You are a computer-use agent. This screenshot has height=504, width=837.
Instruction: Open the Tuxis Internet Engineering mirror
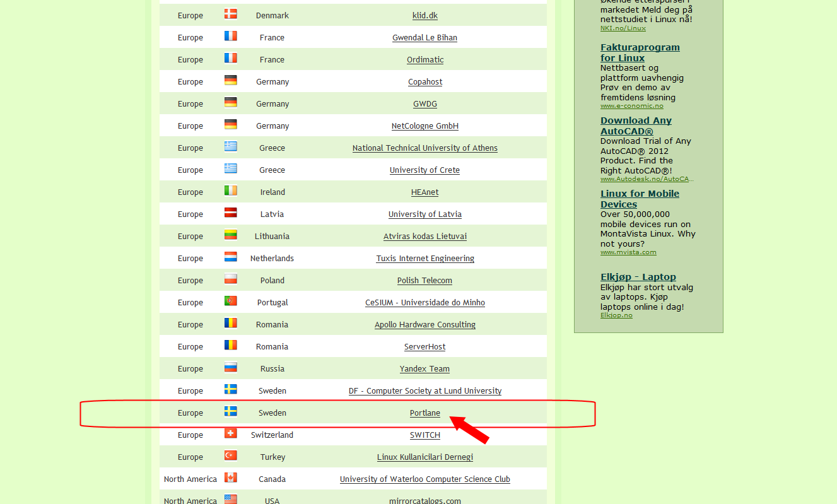(x=425, y=259)
